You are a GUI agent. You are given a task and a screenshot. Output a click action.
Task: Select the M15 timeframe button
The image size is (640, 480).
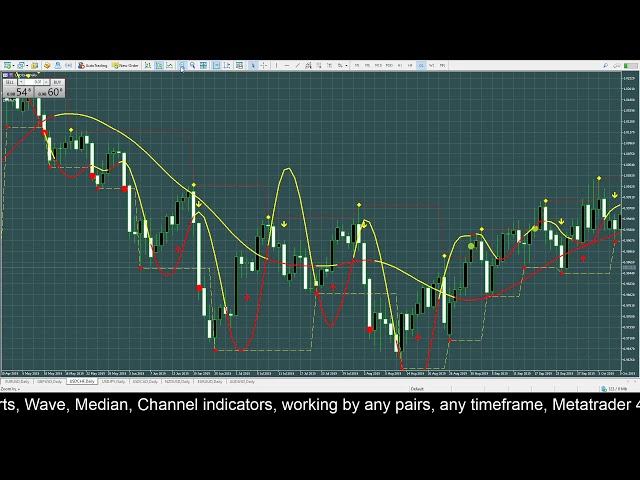(x=378, y=65)
